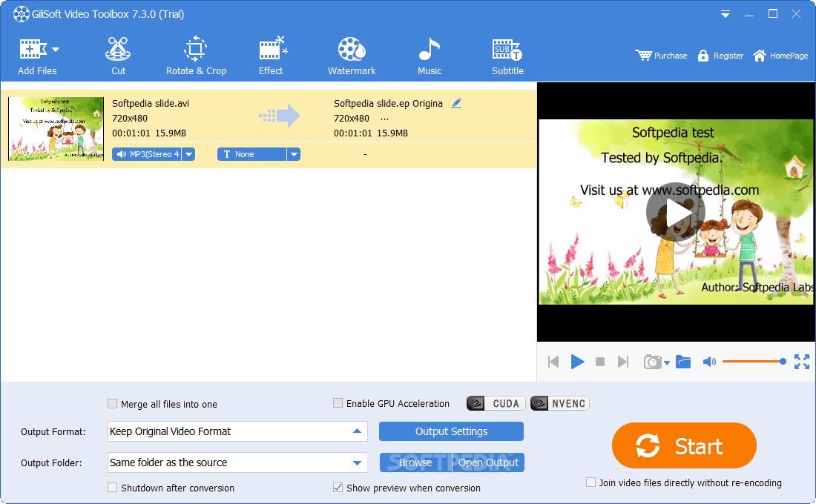Open the Rotate & Crop tool

tap(196, 56)
